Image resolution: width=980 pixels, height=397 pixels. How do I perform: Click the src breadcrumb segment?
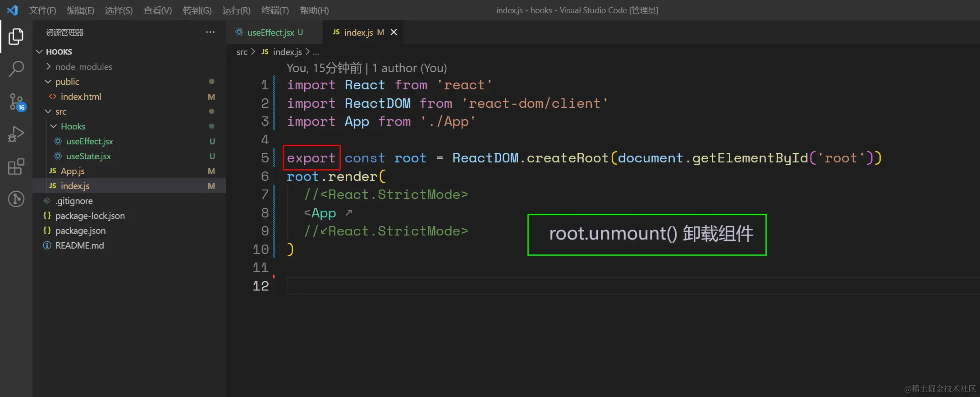242,52
